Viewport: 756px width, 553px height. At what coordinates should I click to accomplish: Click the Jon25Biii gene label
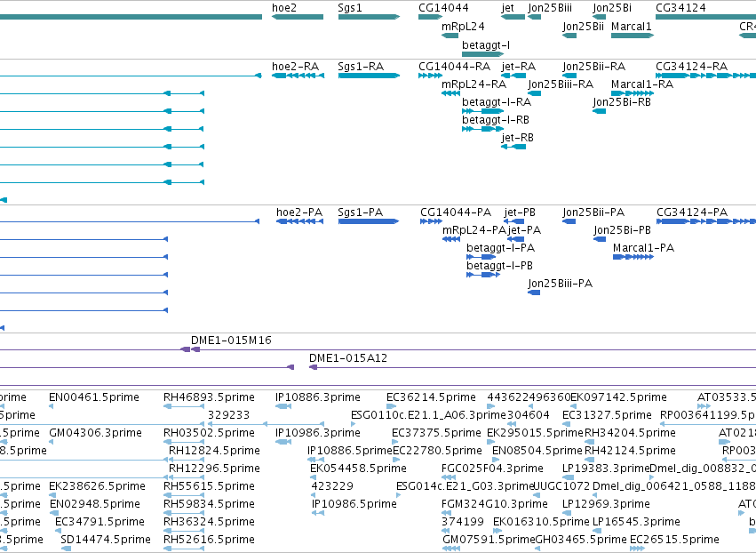point(550,8)
